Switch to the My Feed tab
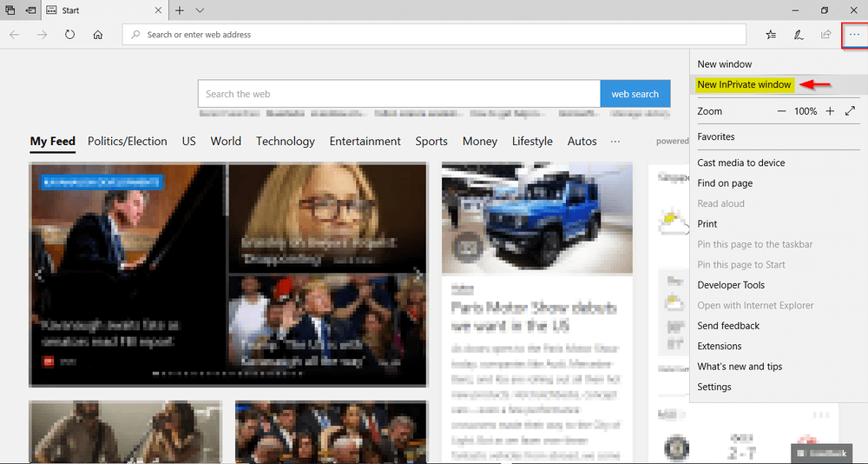This screenshot has height=464, width=868. point(53,142)
